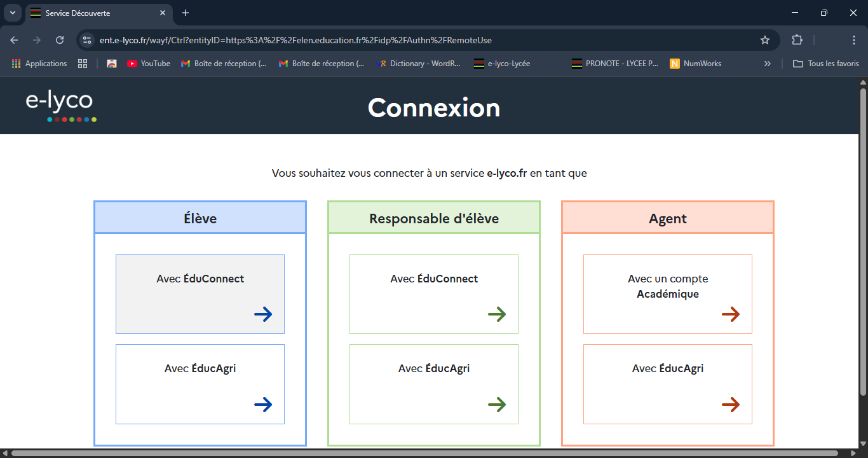This screenshot has height=458, width=868.
Task: Open a new tab
Action: coord(186,13)
